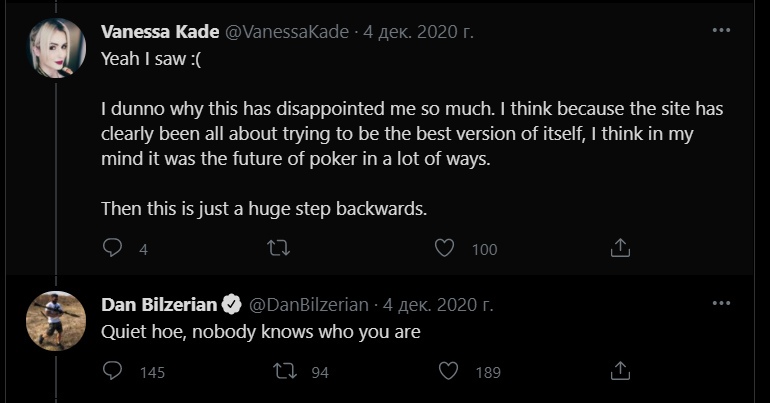The height and width of the screenshot is (403, 770).
Task: Open more options on Vanessa Kade's tweet
Action: tap(721, 30)
